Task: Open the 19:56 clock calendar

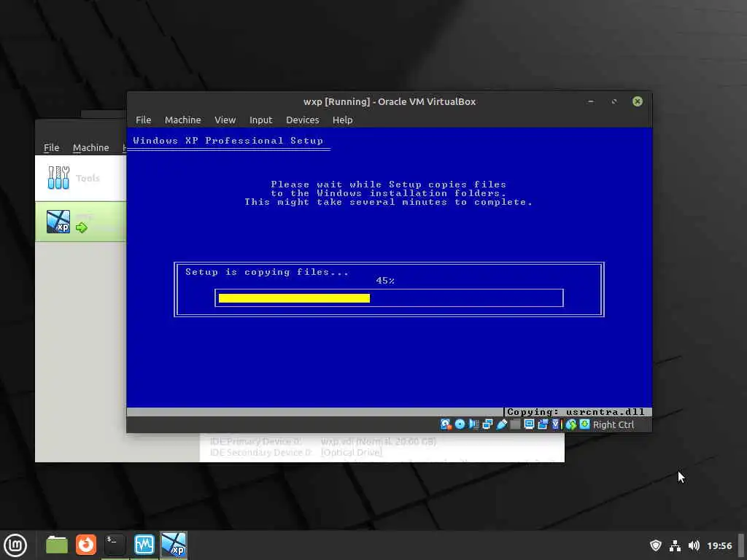Action: (719, 545)
